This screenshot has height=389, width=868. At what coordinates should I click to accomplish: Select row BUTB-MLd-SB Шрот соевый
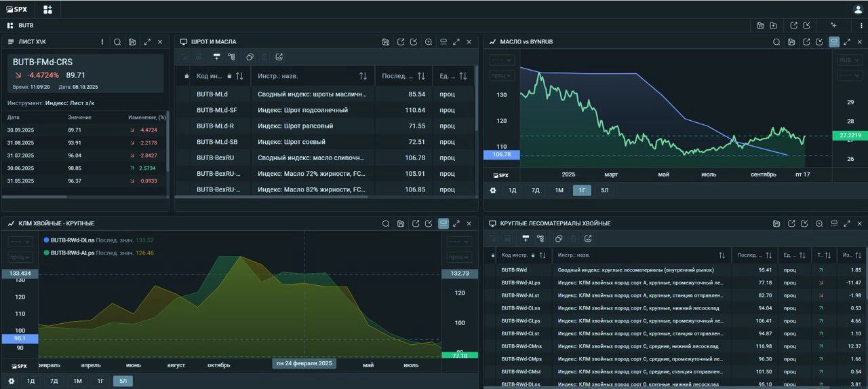point(325,142)
